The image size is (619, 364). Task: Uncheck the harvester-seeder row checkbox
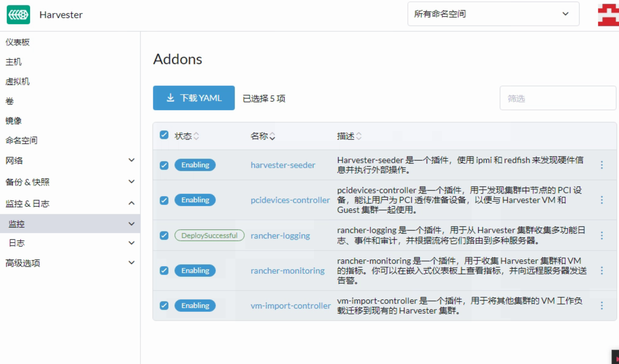click(x=164, y=165)
